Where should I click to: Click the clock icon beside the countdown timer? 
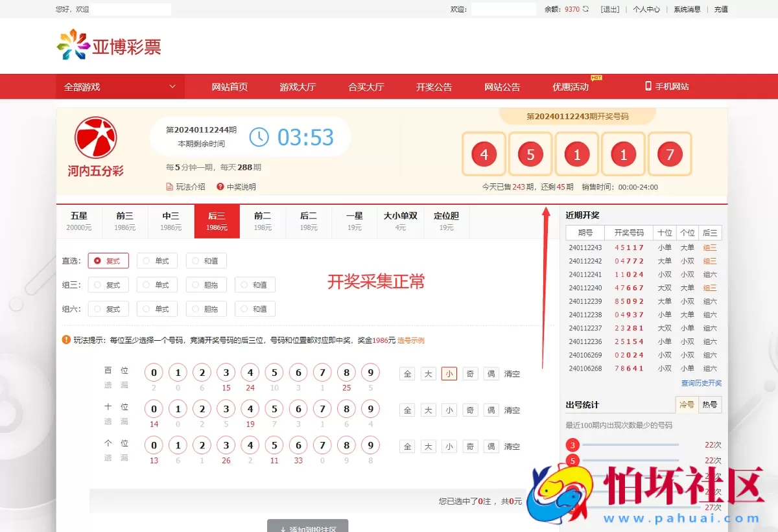coord(259,137)
